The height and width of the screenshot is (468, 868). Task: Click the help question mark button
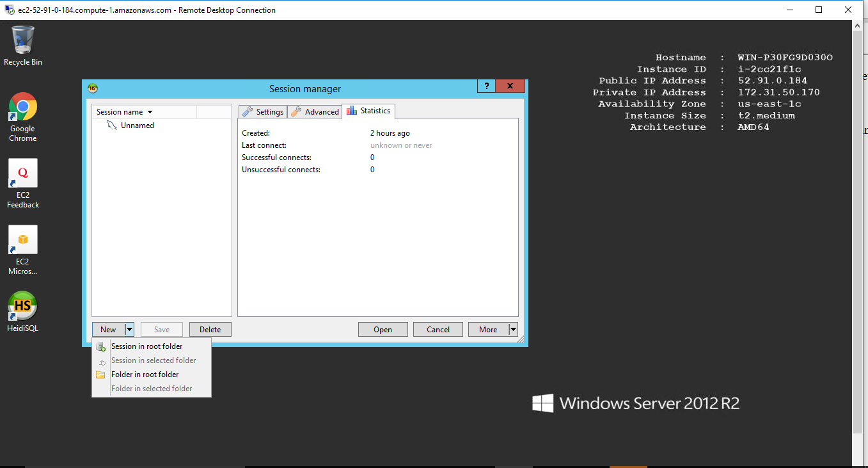tap(486, 86)
